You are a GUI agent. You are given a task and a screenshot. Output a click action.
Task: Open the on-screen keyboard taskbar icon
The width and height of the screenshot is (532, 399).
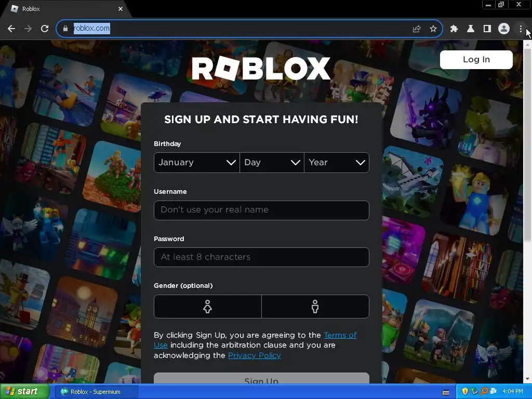446,392
